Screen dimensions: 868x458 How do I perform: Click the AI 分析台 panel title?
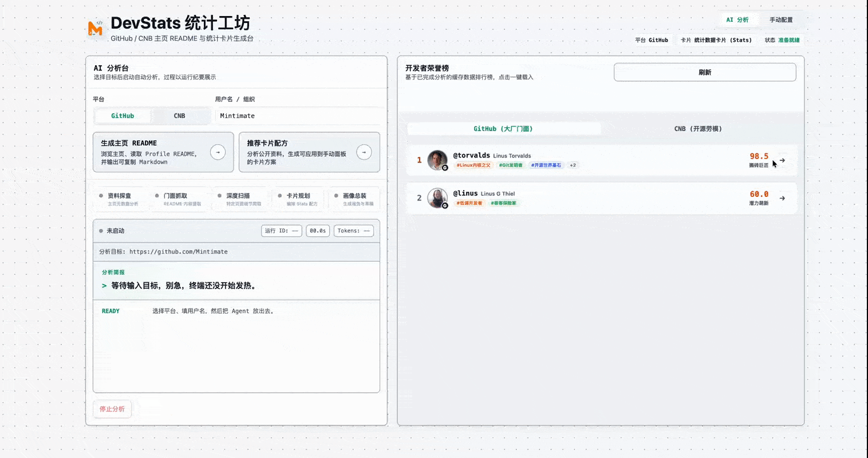click(x=111, y=68)
